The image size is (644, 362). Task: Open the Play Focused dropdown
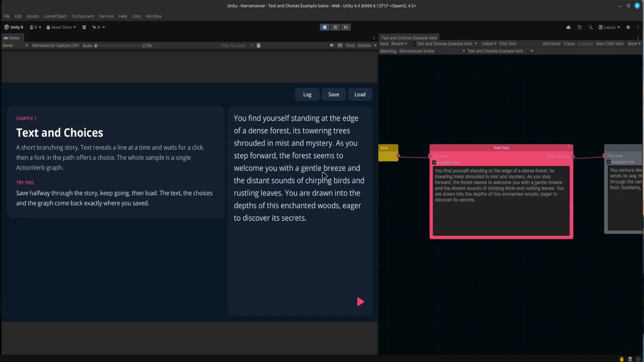(x=237, y=45)
